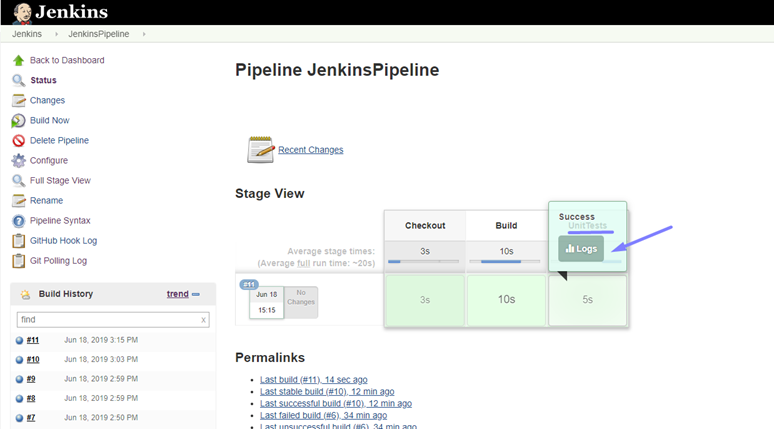
Task: Click the find input field in Build History
Action: coord(113,320)
